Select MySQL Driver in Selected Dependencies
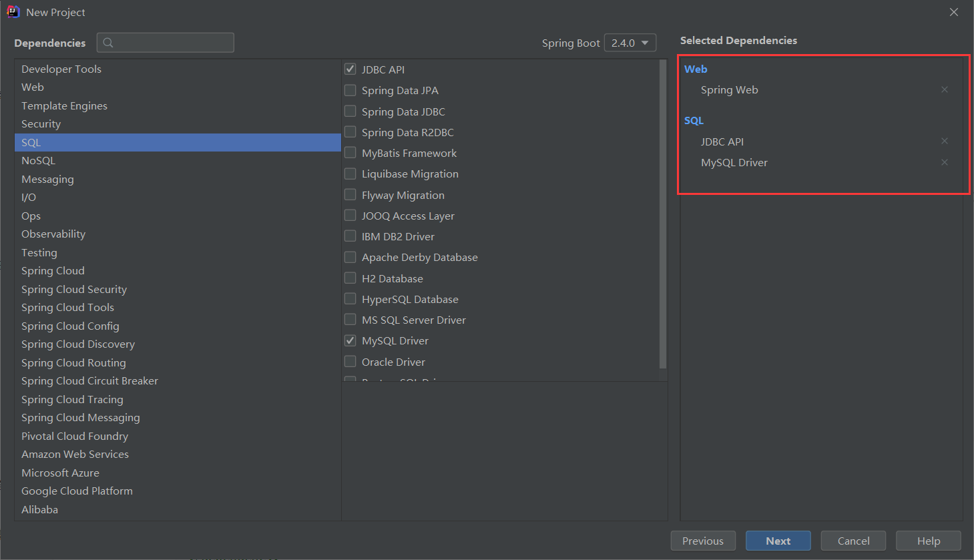The width and height of the screenshot is (974, 560). (x=734, y=162)
